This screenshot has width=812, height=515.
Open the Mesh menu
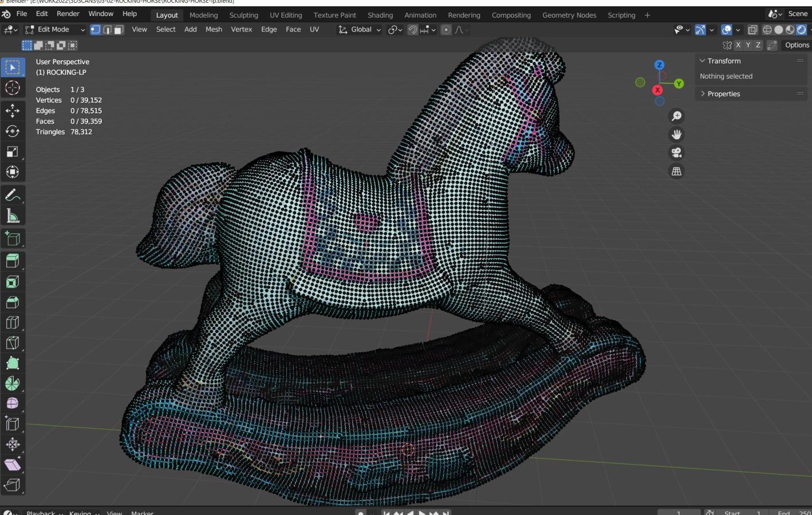point(214,30)
